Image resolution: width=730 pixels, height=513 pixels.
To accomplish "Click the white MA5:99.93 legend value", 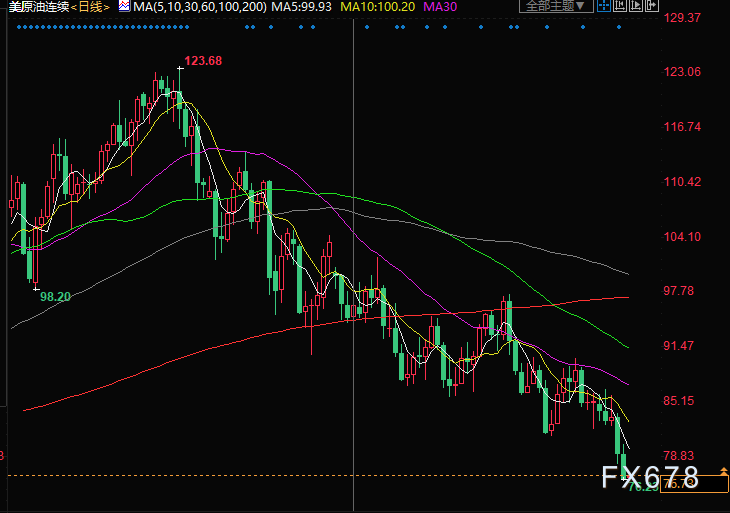I will tap(302, 7).
